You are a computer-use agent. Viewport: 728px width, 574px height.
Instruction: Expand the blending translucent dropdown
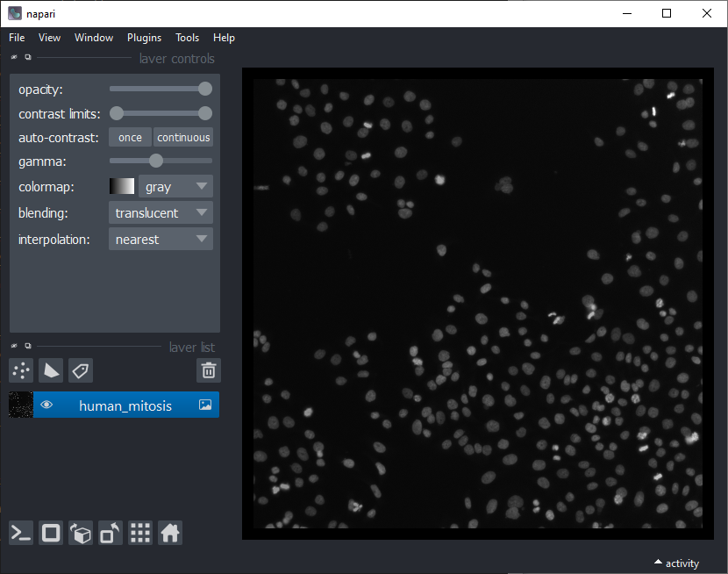[x=161, y=213]
